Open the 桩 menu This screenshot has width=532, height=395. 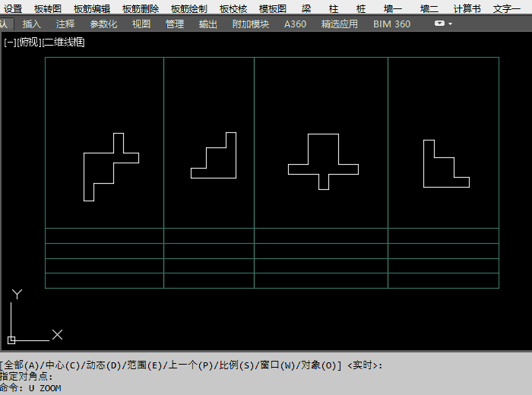click(x=361, y=8)
